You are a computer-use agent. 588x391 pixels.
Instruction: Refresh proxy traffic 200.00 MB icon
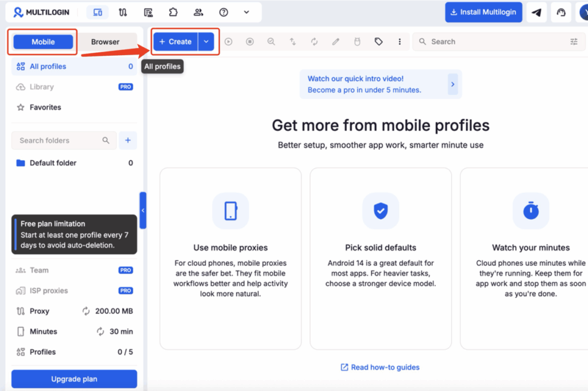click(86, 311)
